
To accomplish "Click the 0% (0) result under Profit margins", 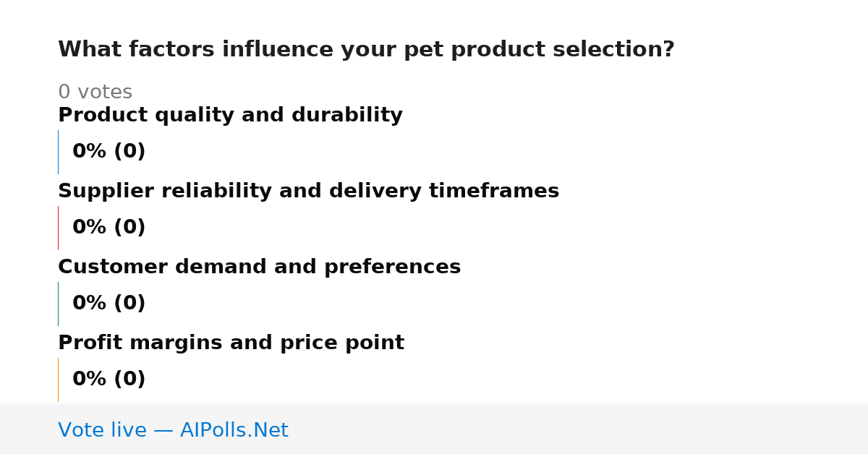I will [109, 380].
